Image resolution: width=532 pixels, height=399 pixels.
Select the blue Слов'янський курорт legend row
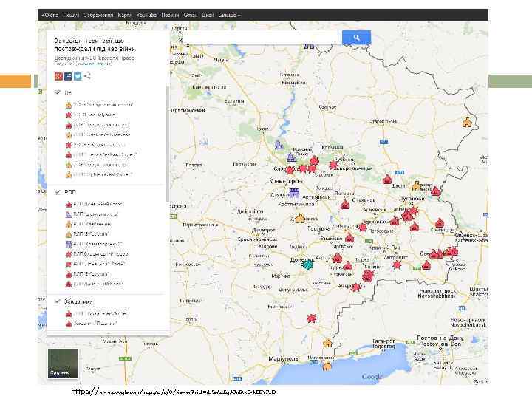click(x=92, y=214)
